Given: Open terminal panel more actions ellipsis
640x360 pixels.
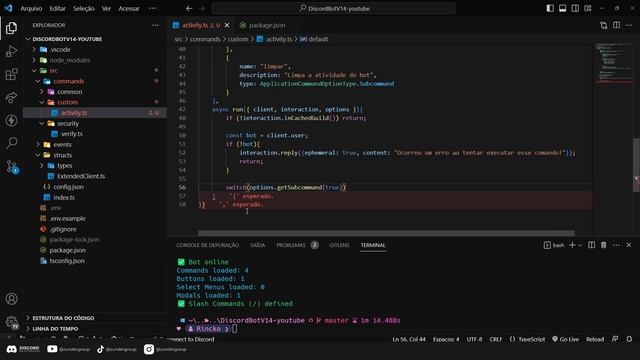Looking at the screenshot, I should (616, 245).
